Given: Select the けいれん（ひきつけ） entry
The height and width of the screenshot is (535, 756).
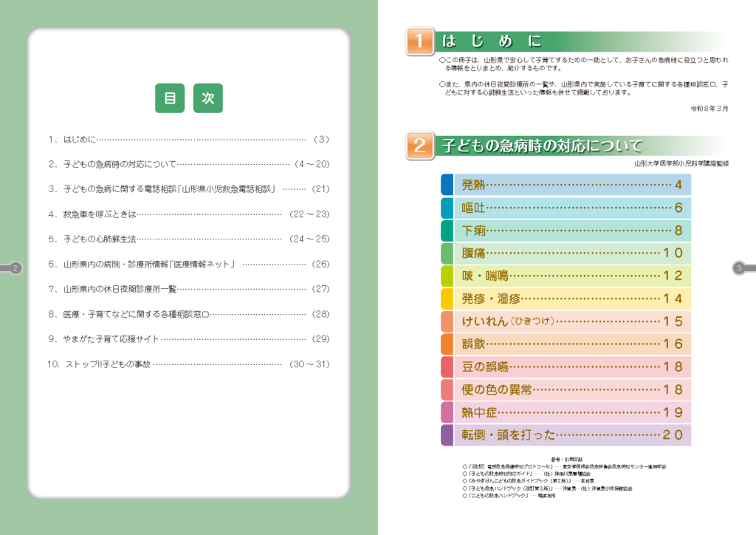Looking at the screenshot, I should [565, 321].
